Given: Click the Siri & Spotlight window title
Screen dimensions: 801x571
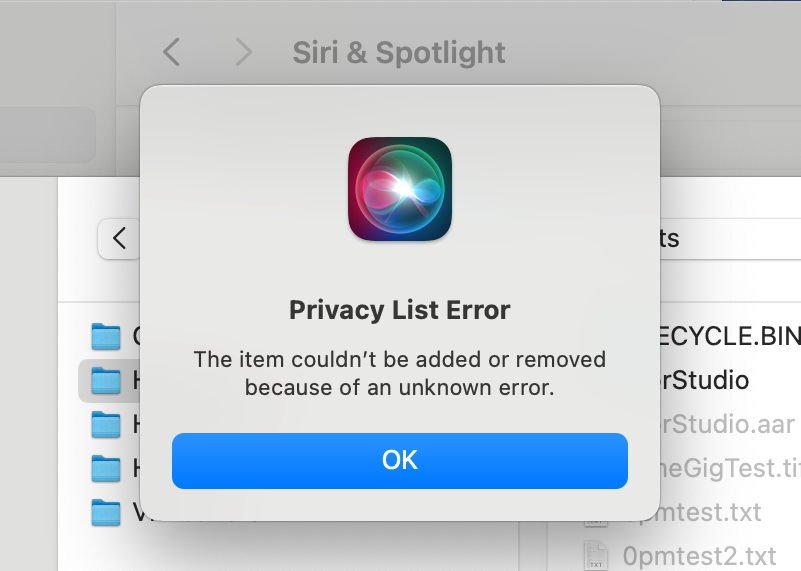Looking at the screenshot, I should 399,52.
